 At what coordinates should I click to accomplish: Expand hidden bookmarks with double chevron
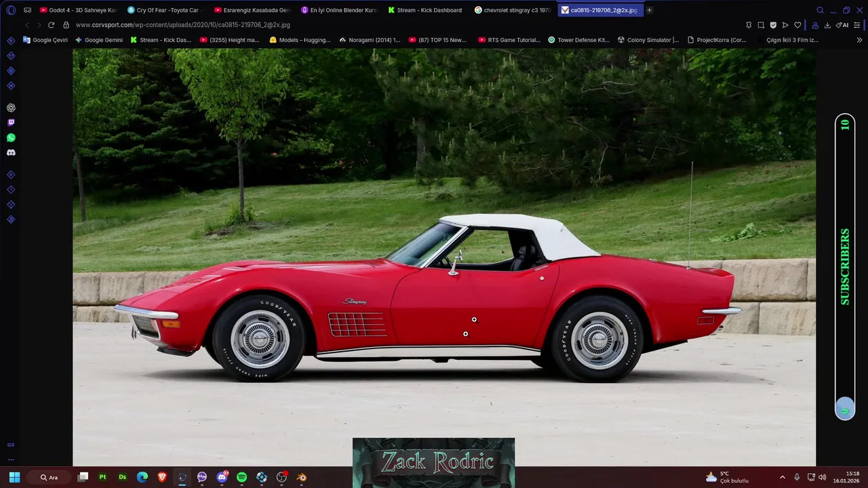[x=859, y=40]
